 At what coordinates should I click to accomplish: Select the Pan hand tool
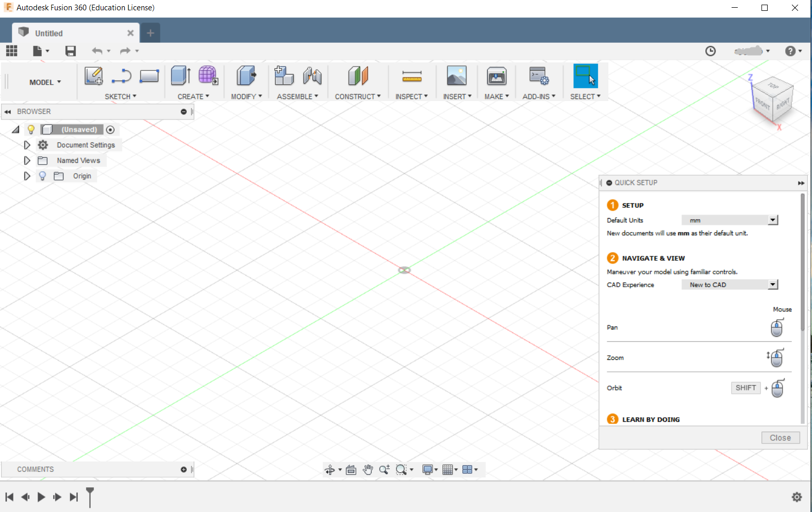[368, 470]
